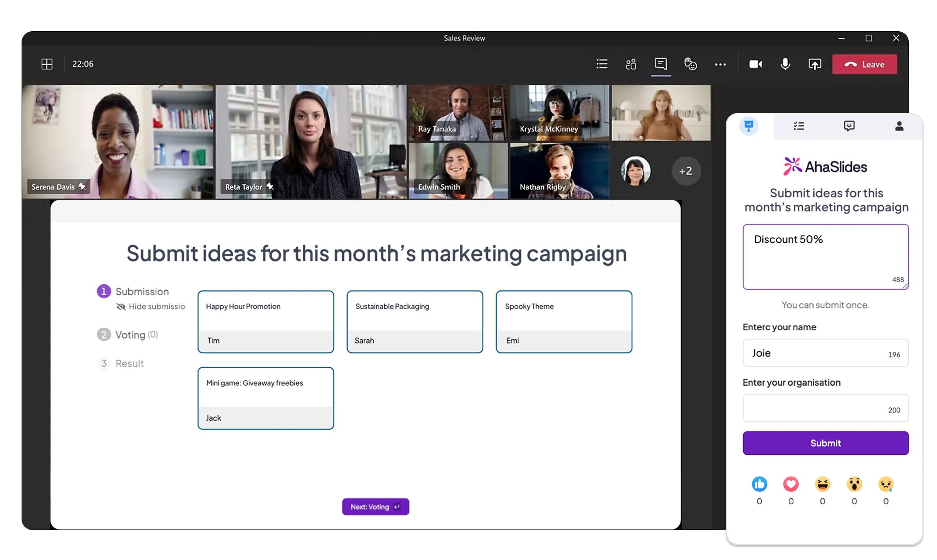The image size is (937, 560).
Task: Click the red Leave button
Action: point(864,64)
